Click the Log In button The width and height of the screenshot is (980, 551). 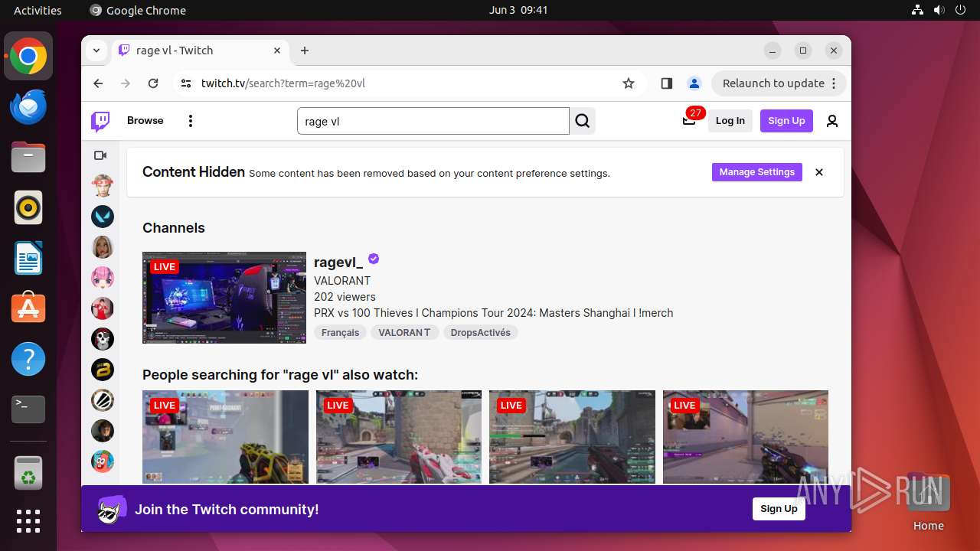coord(730,121)
